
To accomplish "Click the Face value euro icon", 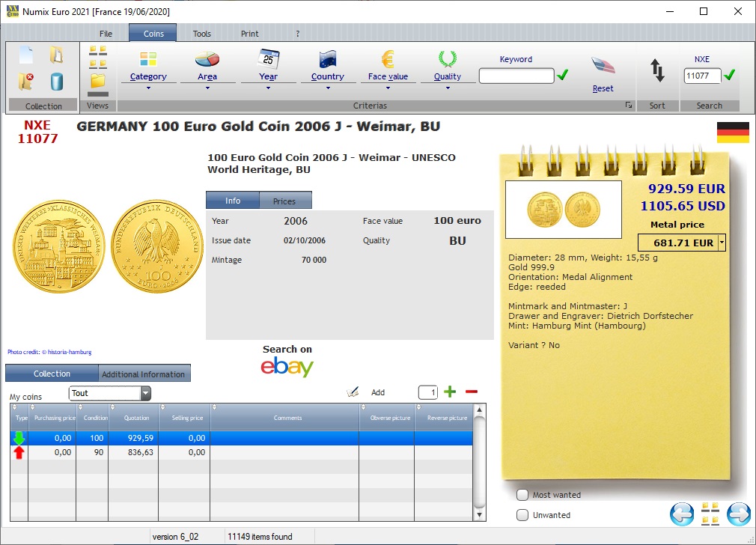I will click(x=388, y=58).
